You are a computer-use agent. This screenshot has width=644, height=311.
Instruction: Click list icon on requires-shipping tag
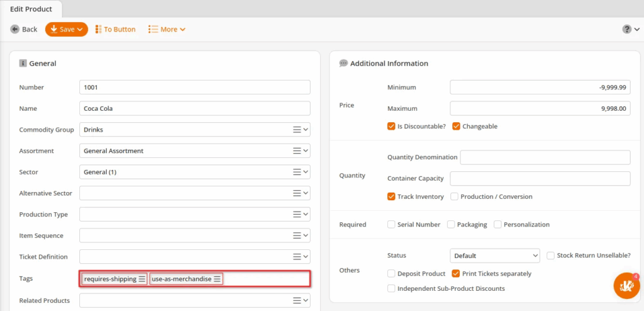click(x=142, y=279)
